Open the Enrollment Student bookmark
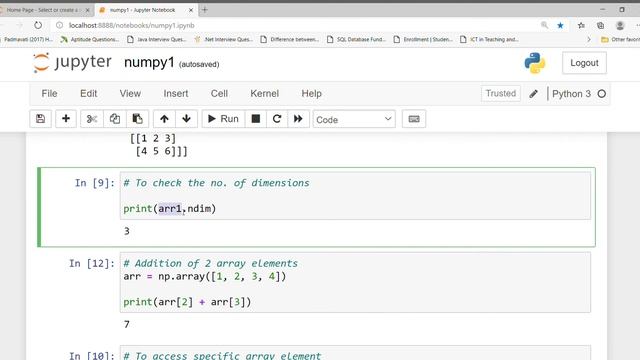This screenshot has height=360, width=640. (423, 40)
